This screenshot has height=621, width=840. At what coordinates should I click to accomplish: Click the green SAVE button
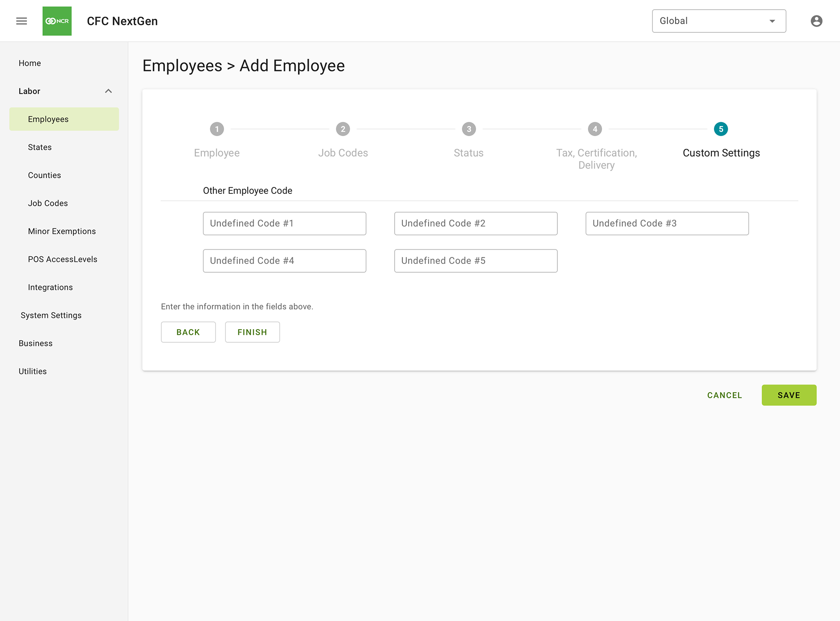click(789, 395)
